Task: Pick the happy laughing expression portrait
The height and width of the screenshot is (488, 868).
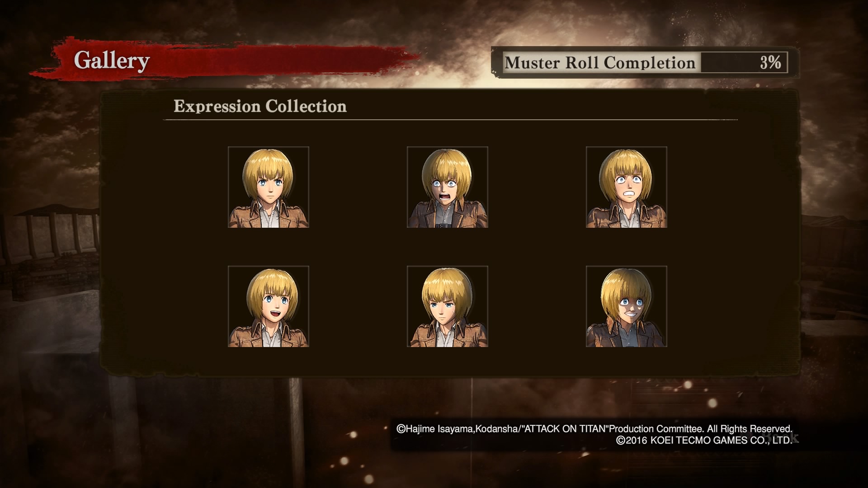Action: (x=269, y=306)
